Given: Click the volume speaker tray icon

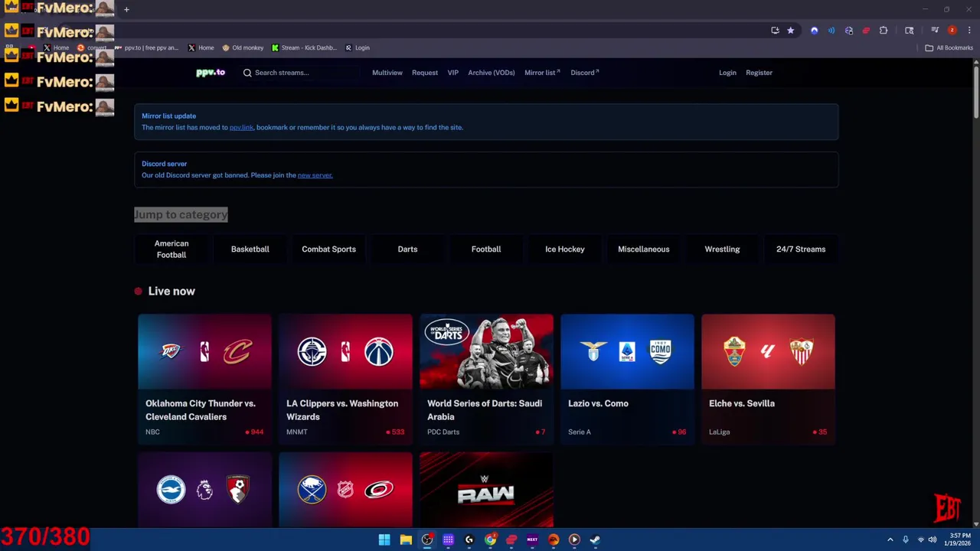Looking at the screenshot, I should (933, 540).
